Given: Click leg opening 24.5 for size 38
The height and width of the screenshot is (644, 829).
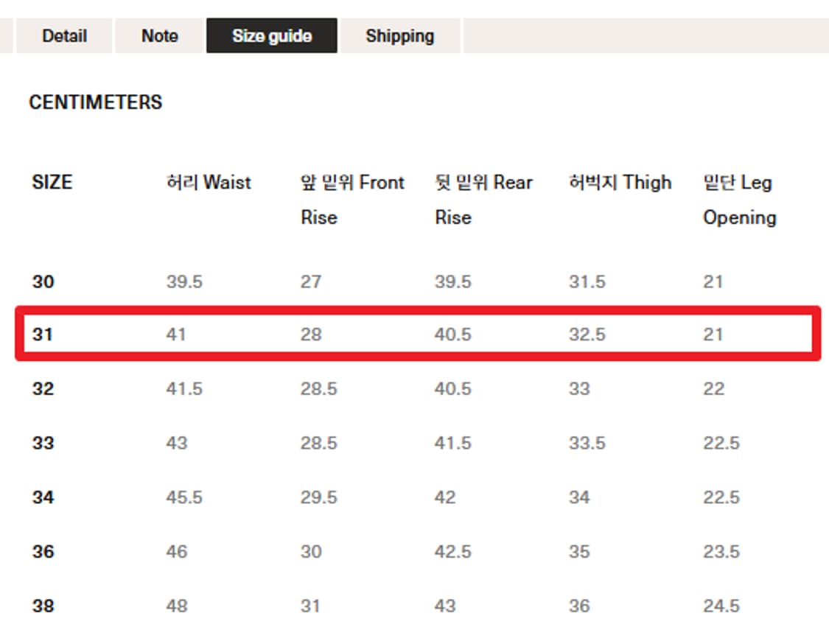Looking at the screenshot, I should click(x=721, y=606).
